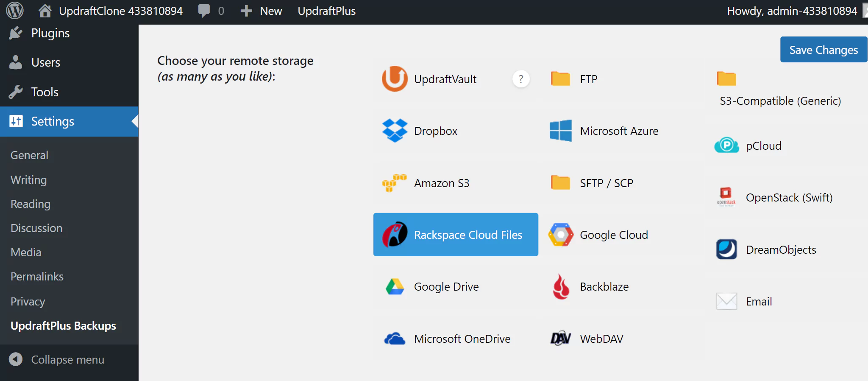Click the plus icon next to New
Viewport: 868px width, 381px height.
pyautogui.click(x=246, y=11)
